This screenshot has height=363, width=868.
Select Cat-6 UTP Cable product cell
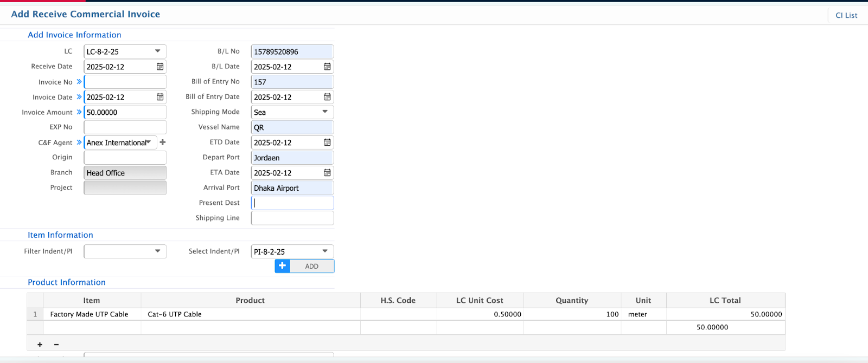250,314
